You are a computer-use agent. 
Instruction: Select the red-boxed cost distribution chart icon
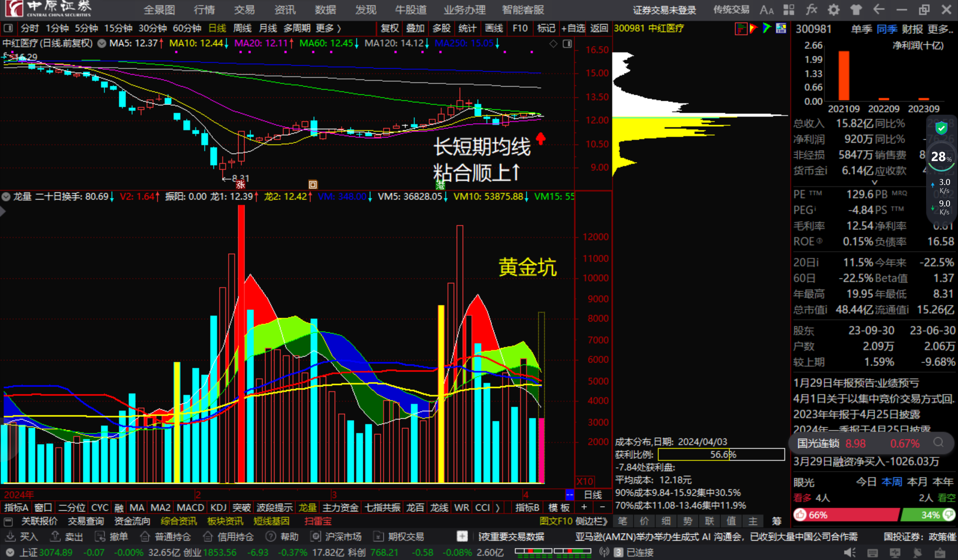click(741, 28)
